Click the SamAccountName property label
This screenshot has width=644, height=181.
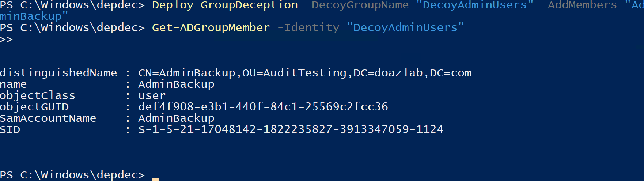point(48,118)
